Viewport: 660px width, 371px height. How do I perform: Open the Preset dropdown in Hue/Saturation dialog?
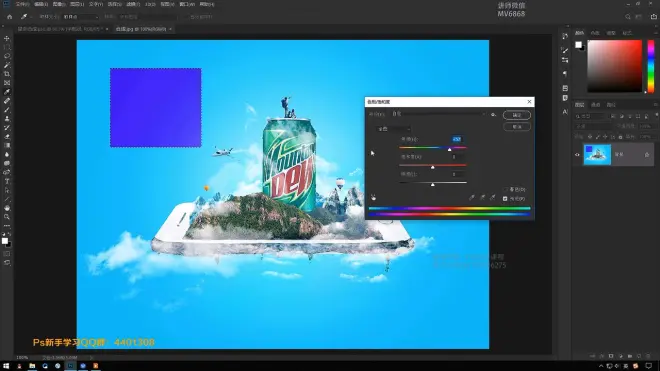click(439, 114)
